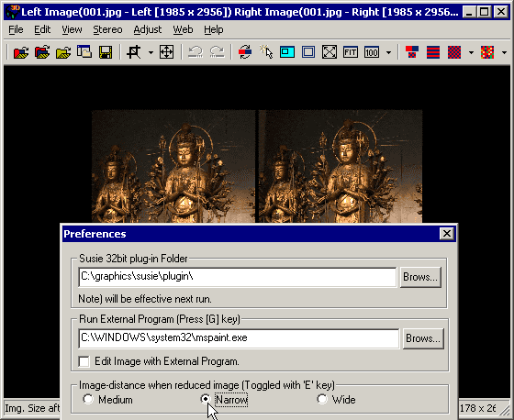Choose the horizontal interlaced stereo icon
514x420 pixels.
click(433, 52)
